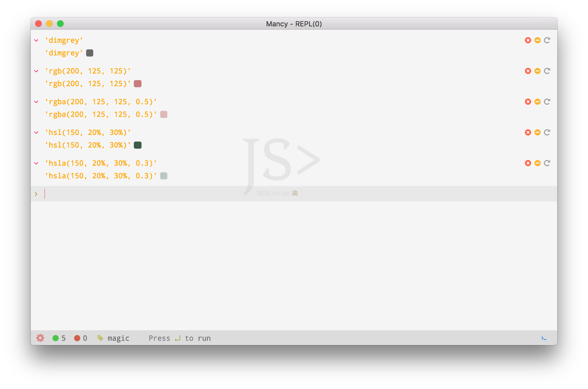The image size is (588, 389).
Task: Re-run the 'dimgrey' command
Action: click(x=547, y=40)
